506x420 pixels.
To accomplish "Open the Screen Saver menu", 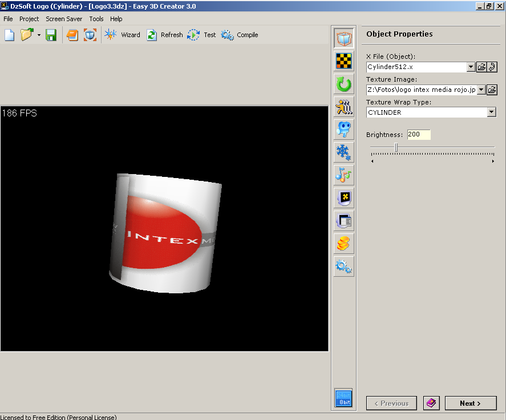I will click(x=64, y=19).
